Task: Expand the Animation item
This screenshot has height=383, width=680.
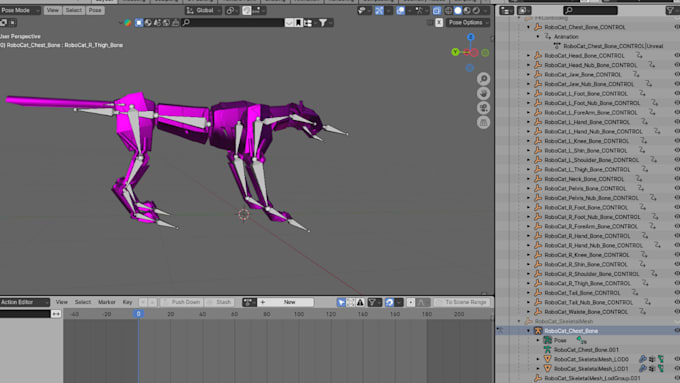Action: [538, 36]
